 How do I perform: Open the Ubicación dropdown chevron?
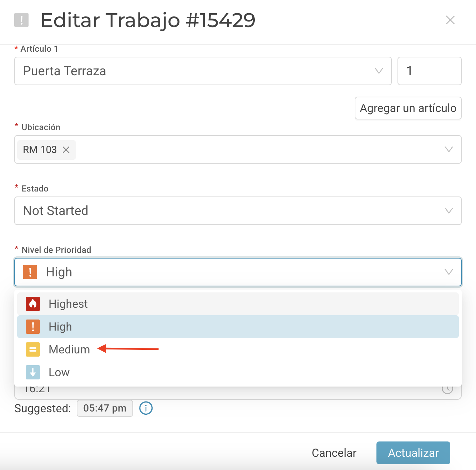(449, 149)
